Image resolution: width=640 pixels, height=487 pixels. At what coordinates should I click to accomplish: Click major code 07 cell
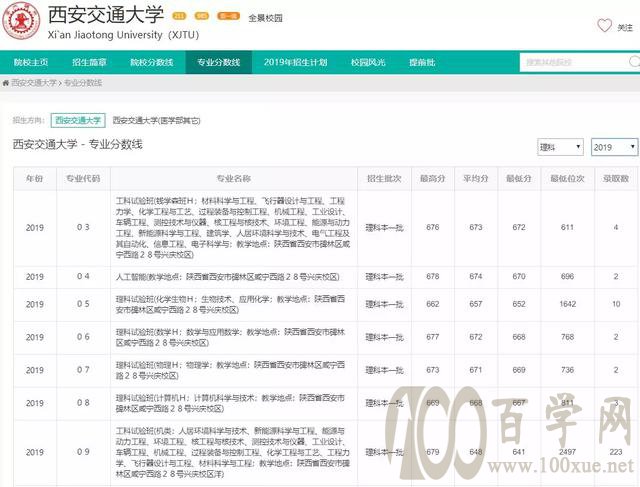pos(83,370)
